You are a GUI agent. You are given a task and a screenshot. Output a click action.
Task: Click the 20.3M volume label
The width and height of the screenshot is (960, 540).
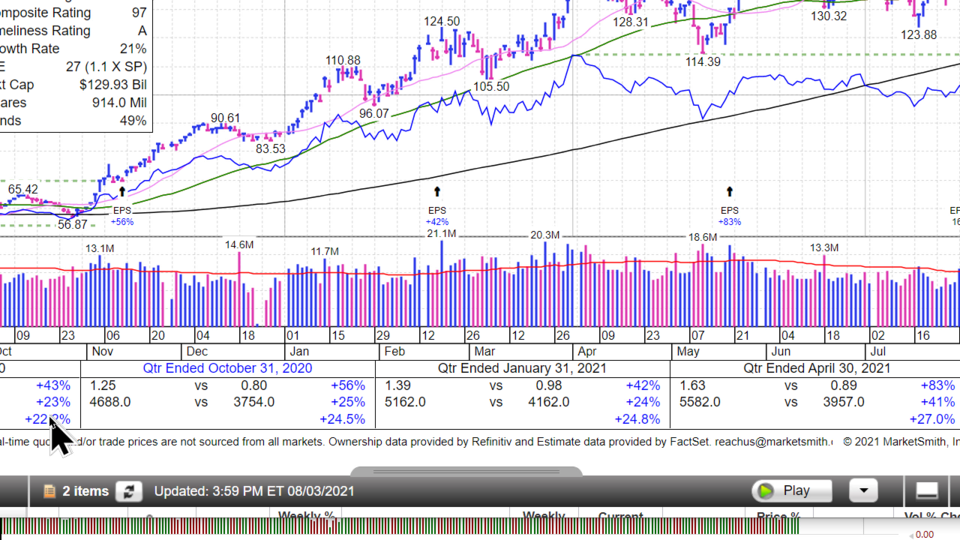545,235
